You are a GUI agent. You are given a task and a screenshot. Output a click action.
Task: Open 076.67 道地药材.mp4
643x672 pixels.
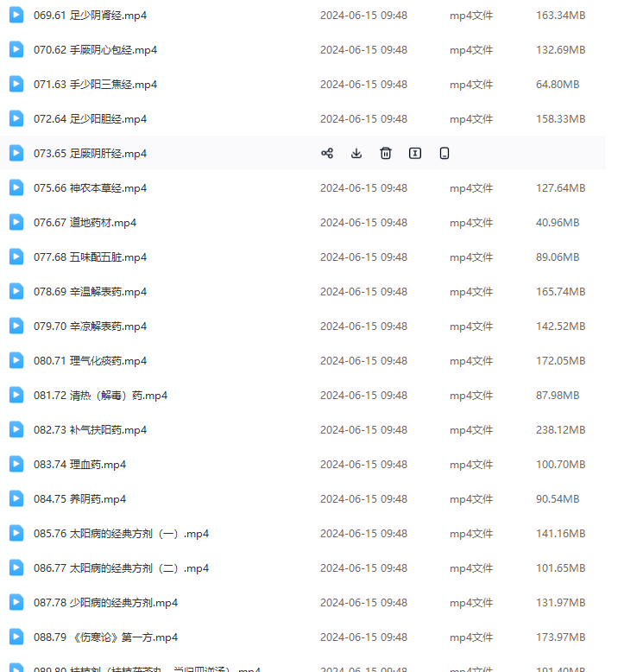click(x=85, y=223)
